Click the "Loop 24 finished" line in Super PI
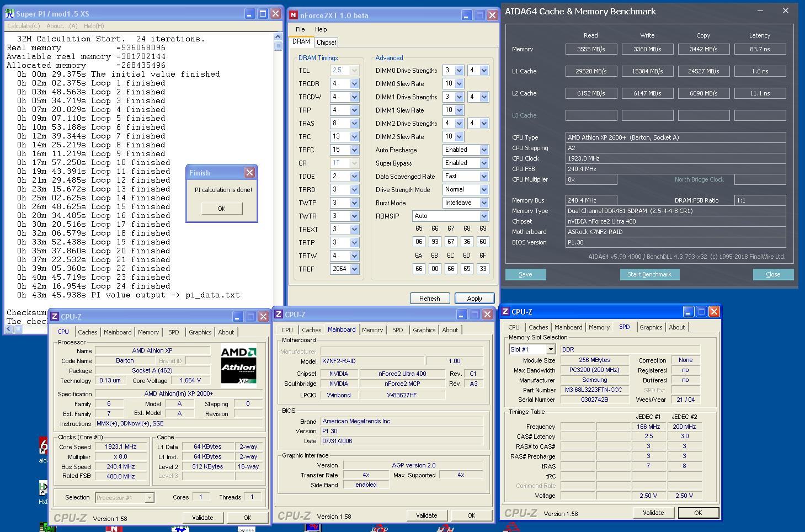Screen dimensions: 805x532 click(x=93, y=286)
